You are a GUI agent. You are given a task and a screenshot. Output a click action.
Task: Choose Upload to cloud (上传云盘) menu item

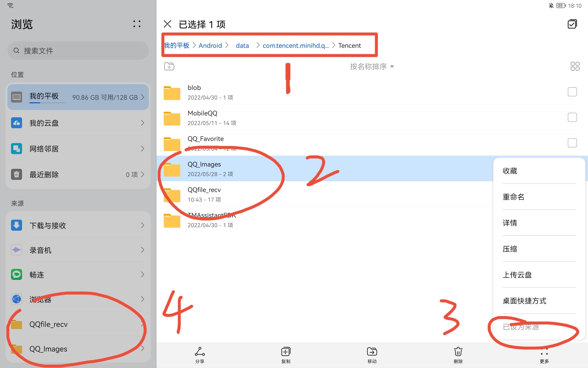(539, 275)
